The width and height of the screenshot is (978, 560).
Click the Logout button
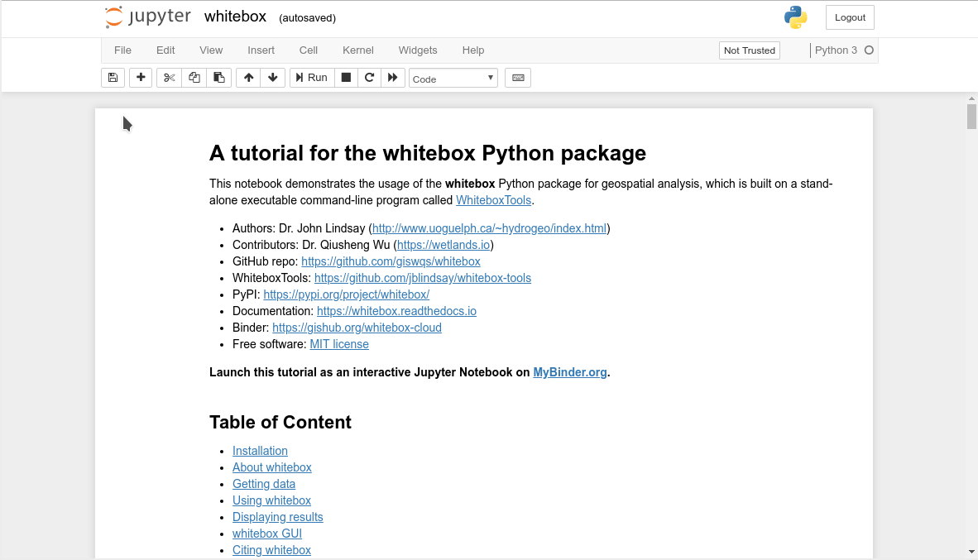(x=850, y=17)
